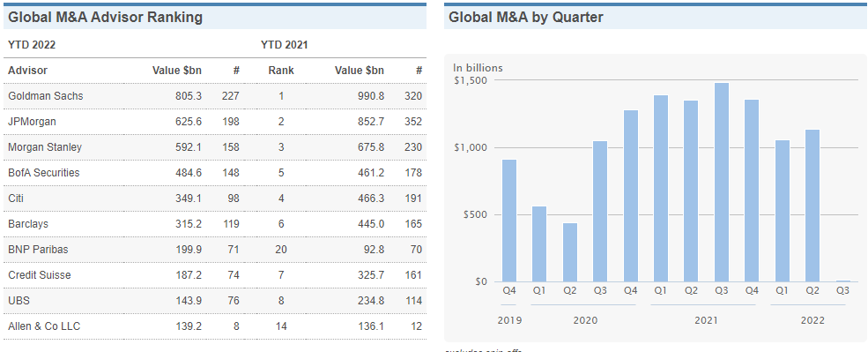868x352 pixels.
Task: Click the YTD 2021 heading
Action: (284, 45)
